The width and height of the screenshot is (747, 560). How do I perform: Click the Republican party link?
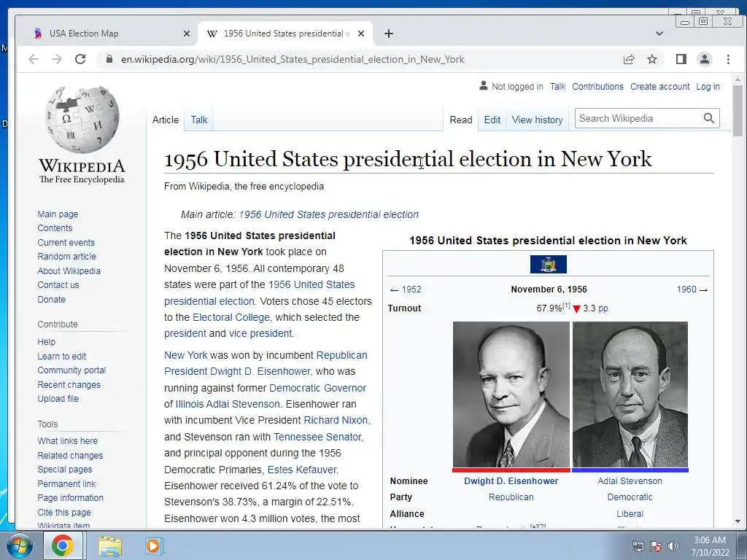pyautogui.click(x=511, y=497)
